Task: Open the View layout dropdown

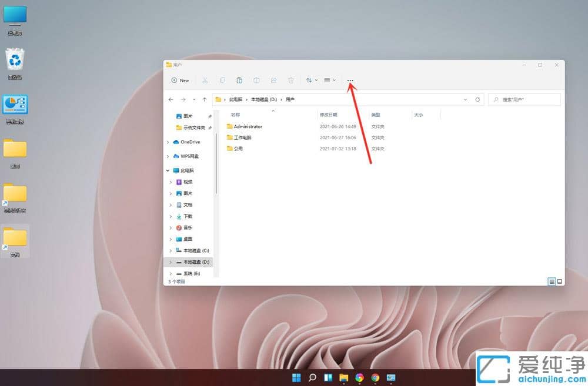Action: 329,80
